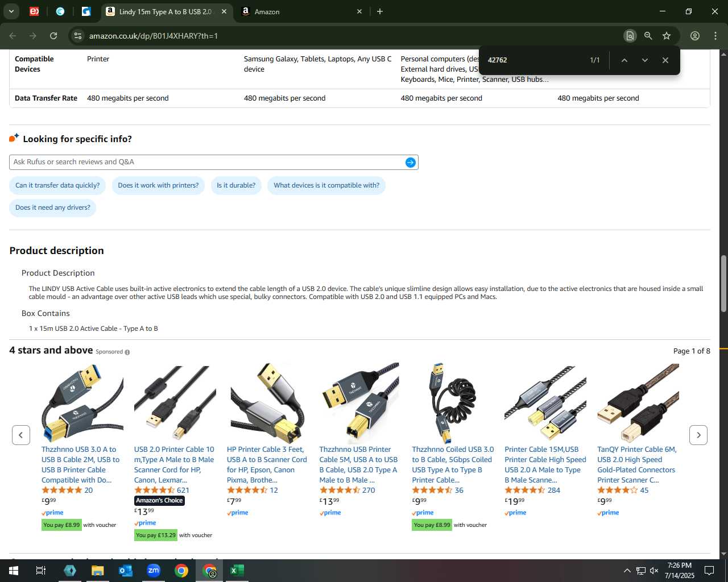Screen dimensions: 728x582
Task: Open Outlook from the taskbar
Action: pyautogui.click(x=126, y=571)
